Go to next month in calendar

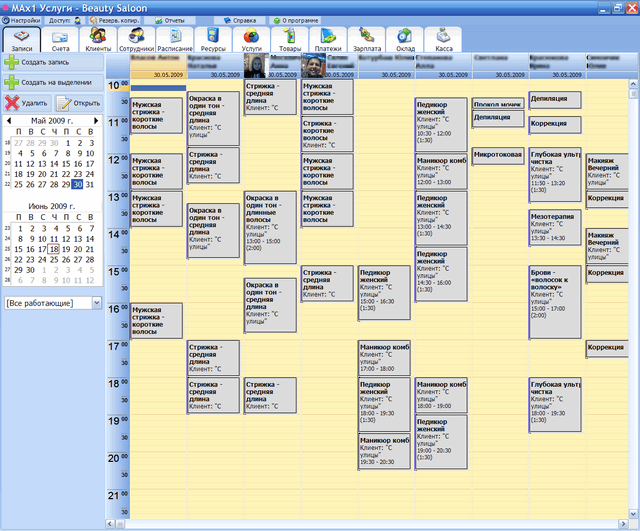96,121
